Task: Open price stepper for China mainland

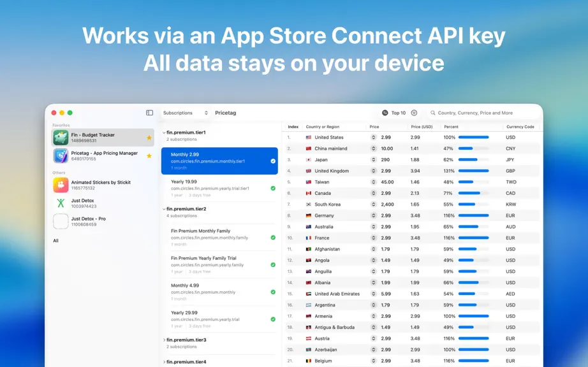Action: click(x=374, y=148)
